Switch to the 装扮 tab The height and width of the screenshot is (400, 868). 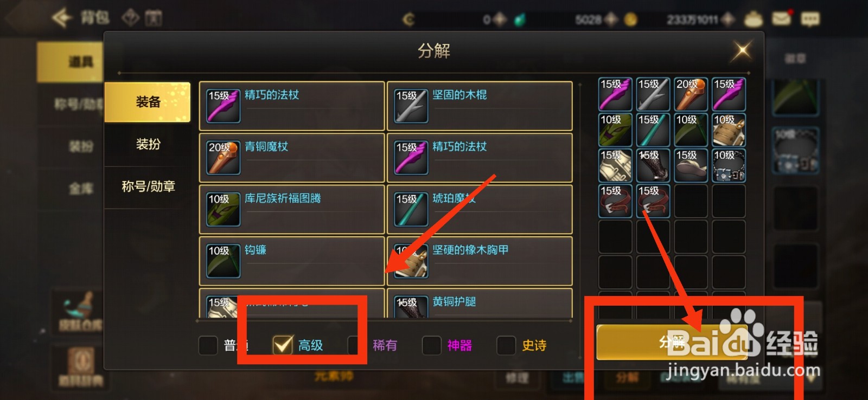[148, 144]
